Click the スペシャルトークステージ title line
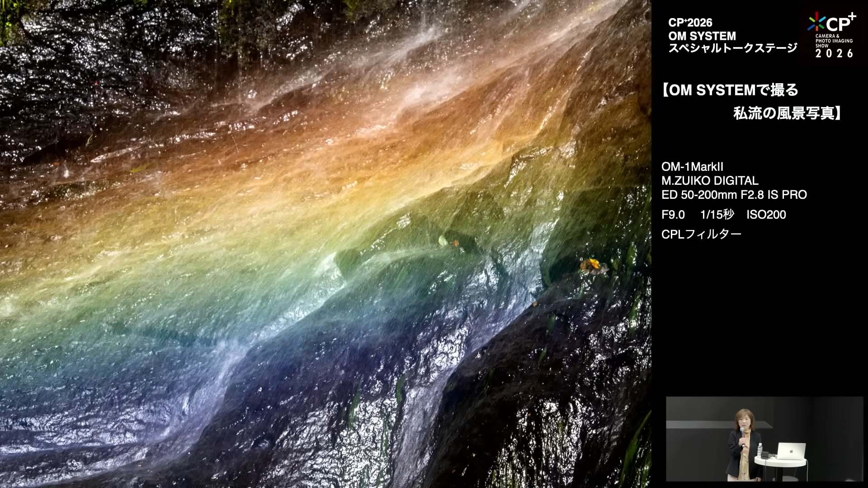Image resolution: width=868 pixels, height=488 pixels. click(732, 48)
